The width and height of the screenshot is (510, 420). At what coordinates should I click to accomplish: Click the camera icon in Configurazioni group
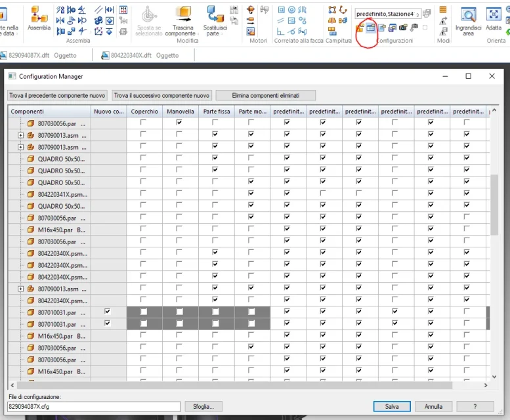click(403, 28)
